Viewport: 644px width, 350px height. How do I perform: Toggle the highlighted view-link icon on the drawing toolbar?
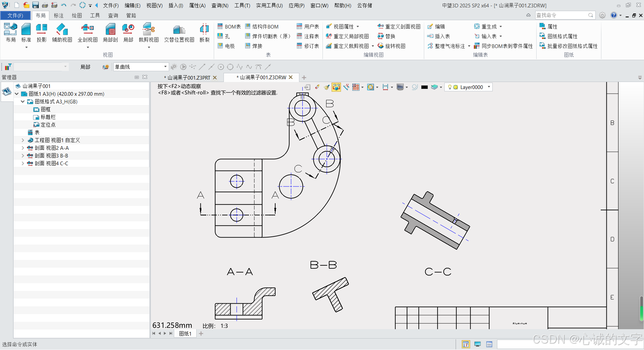tap(336, 87)
